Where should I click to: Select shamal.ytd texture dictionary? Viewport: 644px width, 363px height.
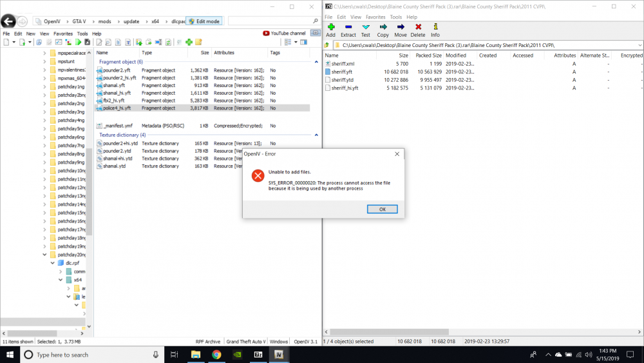point(203,166)
